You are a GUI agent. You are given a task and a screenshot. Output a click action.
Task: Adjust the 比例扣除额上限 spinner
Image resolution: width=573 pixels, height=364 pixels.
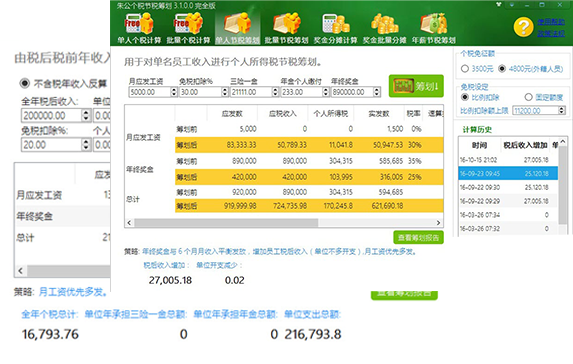tap(562, 110)
